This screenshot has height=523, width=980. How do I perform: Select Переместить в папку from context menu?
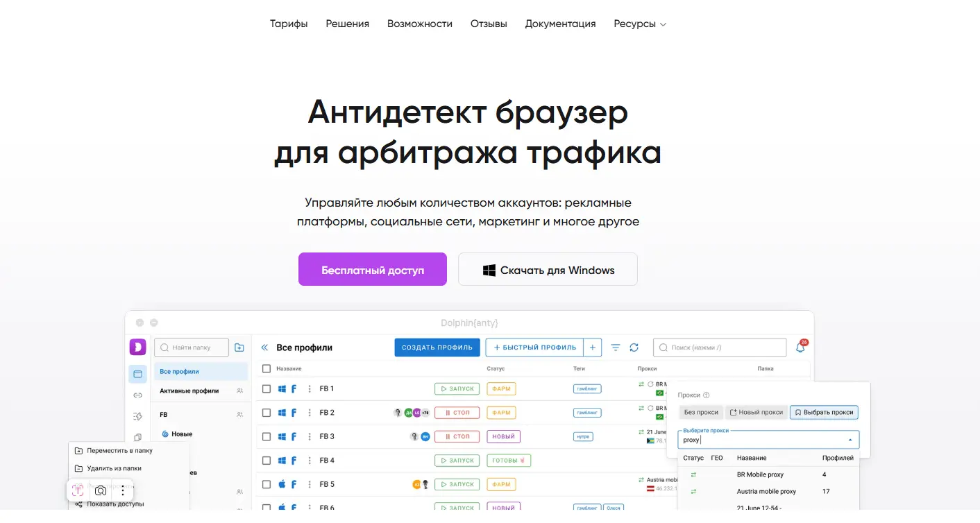[119, 451]
